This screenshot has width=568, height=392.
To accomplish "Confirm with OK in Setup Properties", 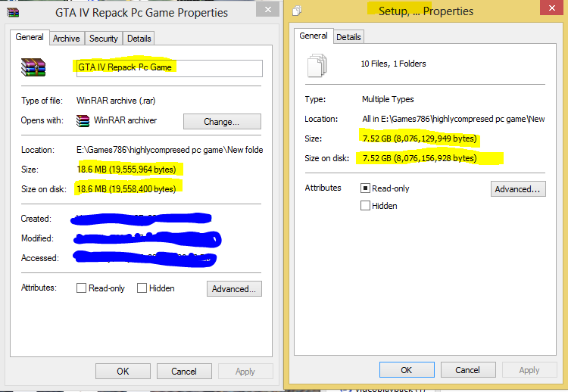I will (x=407, y=370).
